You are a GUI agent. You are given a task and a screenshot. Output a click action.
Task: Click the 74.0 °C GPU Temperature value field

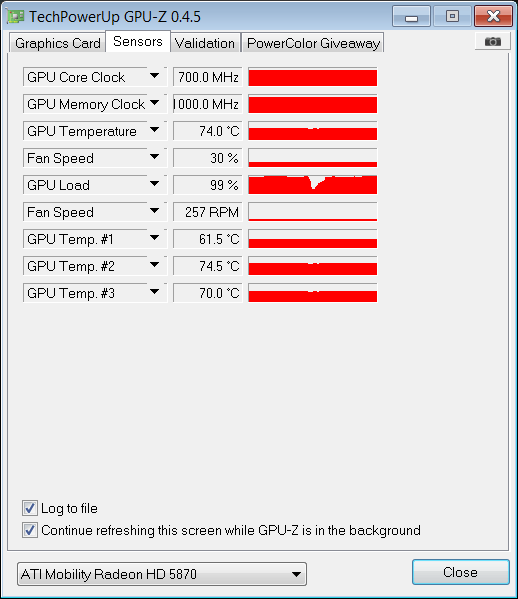click(208, 131)
